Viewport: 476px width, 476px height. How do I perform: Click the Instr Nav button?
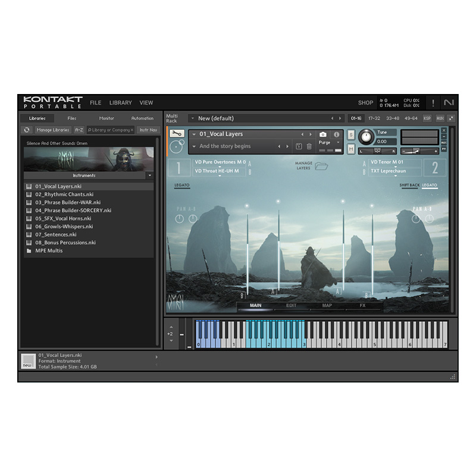tap(148, 130)
